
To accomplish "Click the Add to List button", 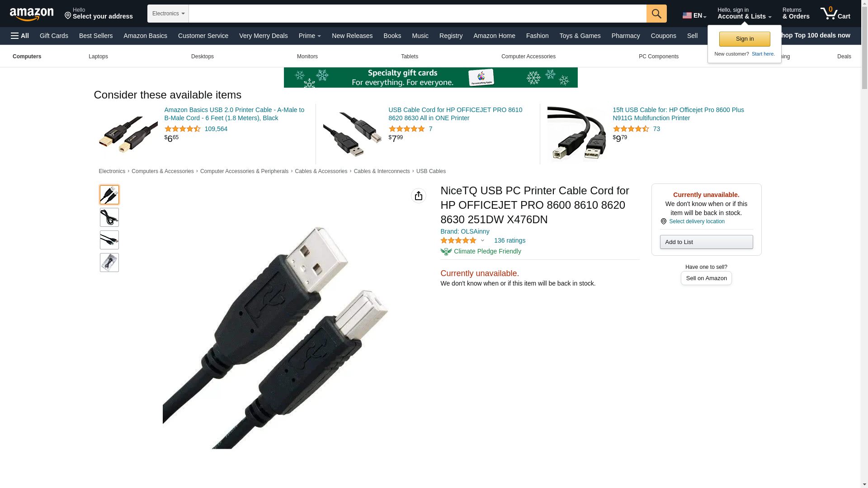I will tap(706, 242).
